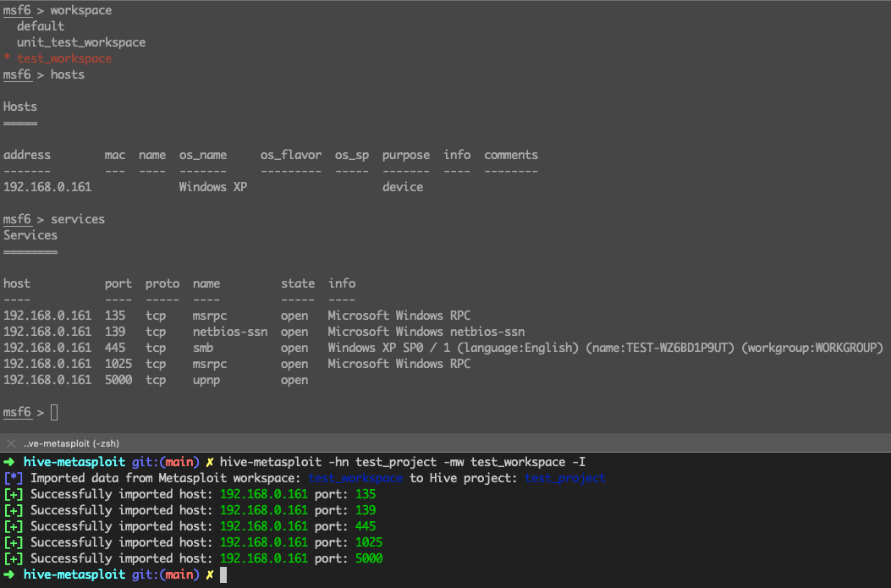Click the 192.168.0.161 address on port 1025 line
The width and height of the screenshot is (891, 588).
tap(47, 363)
